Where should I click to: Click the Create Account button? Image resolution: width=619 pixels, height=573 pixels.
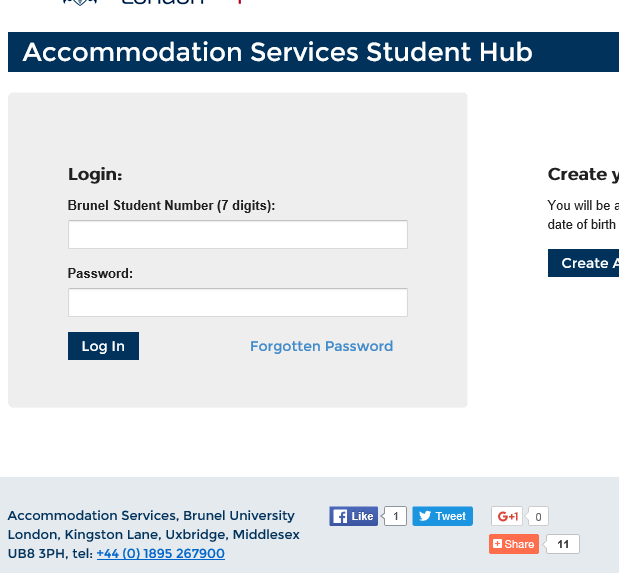584,263
